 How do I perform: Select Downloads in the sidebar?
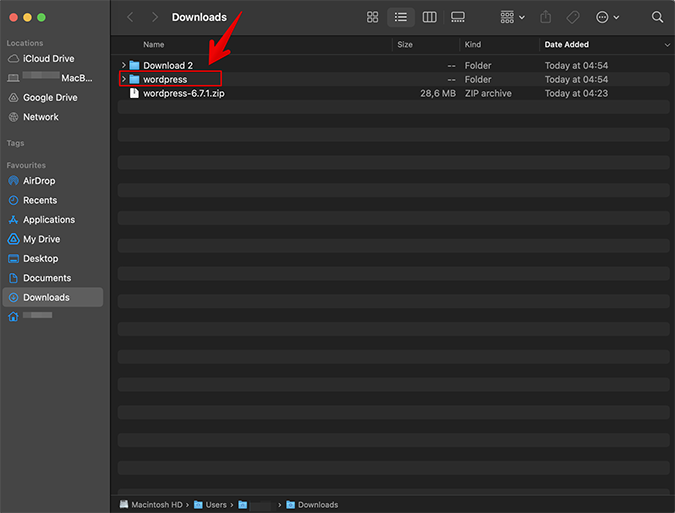[53, 297]
